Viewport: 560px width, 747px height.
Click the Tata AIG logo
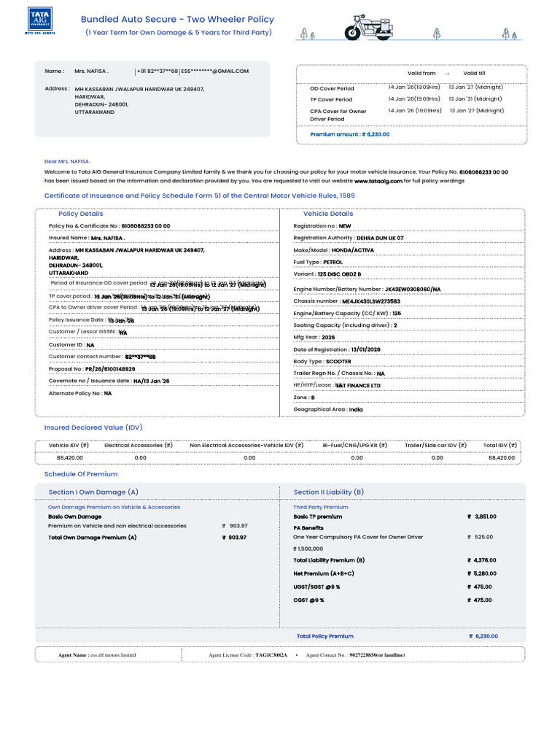[x=40, y=20]
